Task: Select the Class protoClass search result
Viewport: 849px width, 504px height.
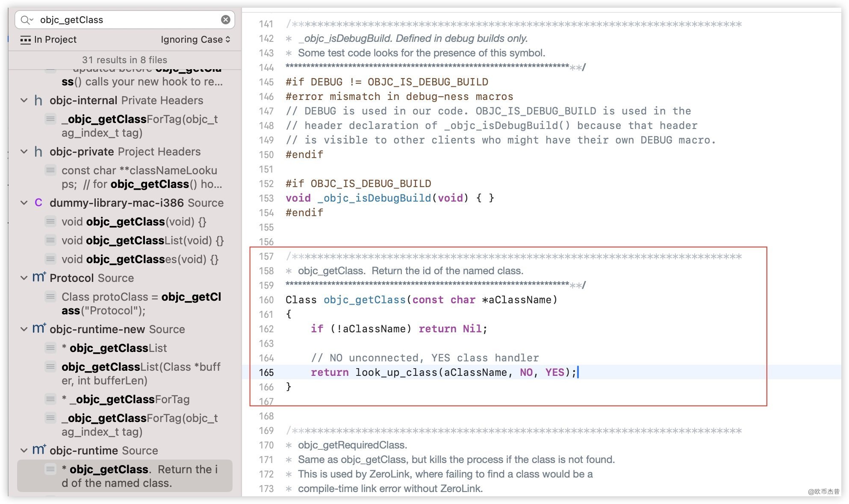Action: pos(141,303)
